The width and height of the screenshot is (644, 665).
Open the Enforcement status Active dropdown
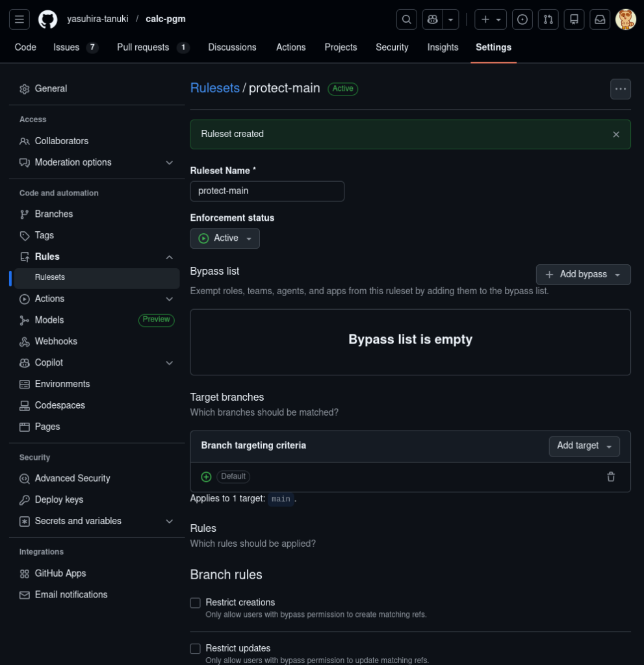coord(225,238)
